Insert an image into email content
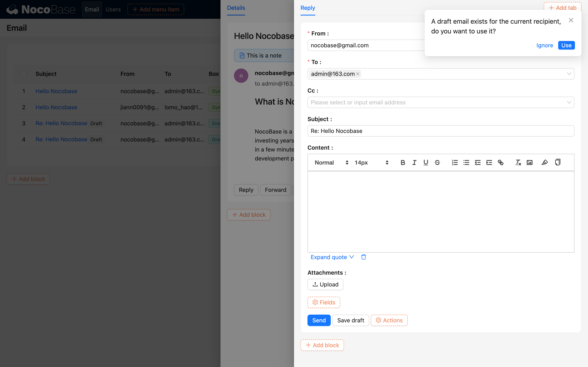 tap(529, 163)
